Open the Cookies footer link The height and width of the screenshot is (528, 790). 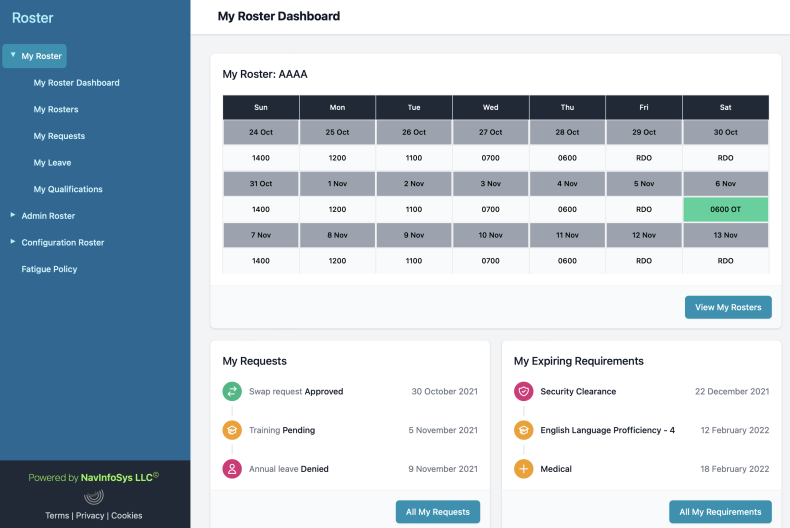point(126,516)
